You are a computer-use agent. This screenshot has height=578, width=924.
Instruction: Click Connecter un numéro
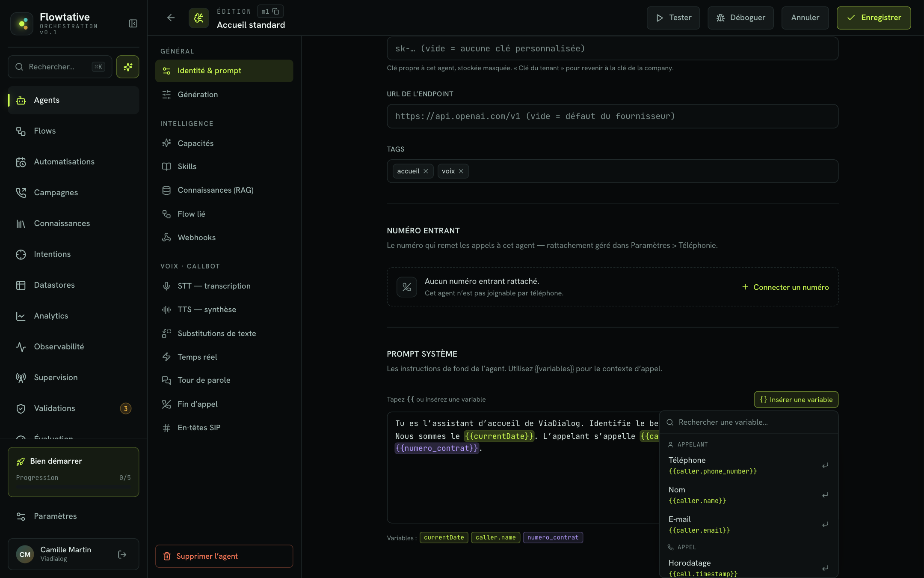pyautogui.click(x=785, y=287)
